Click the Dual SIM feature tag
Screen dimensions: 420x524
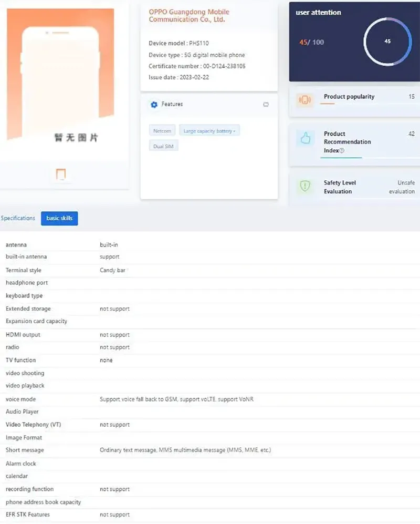coord(164,146)
